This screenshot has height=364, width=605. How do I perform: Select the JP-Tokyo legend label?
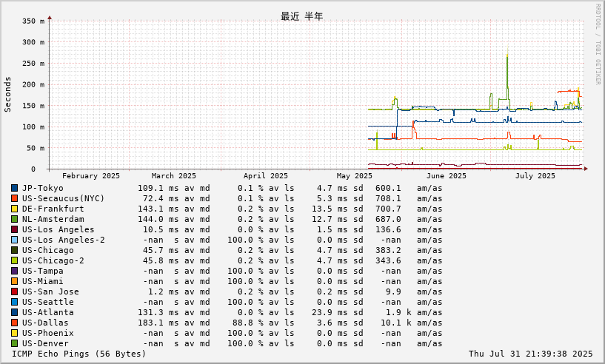[42, 188]
